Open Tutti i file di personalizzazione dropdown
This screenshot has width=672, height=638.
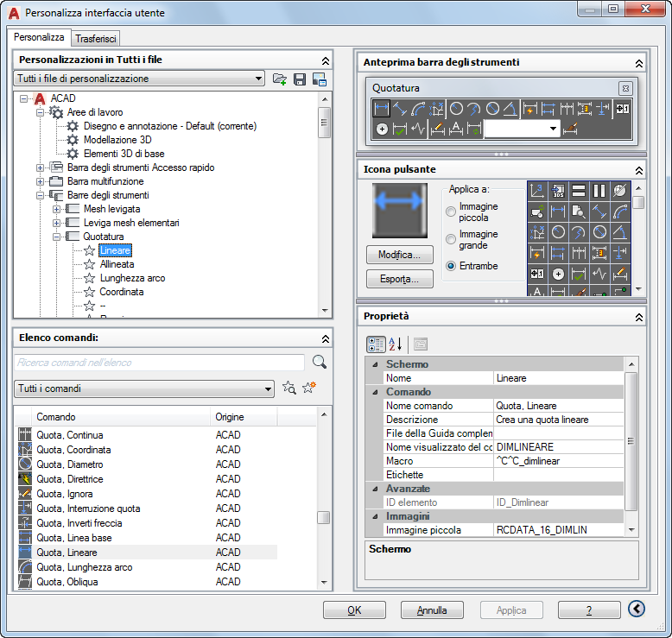(x=139, y=79)
